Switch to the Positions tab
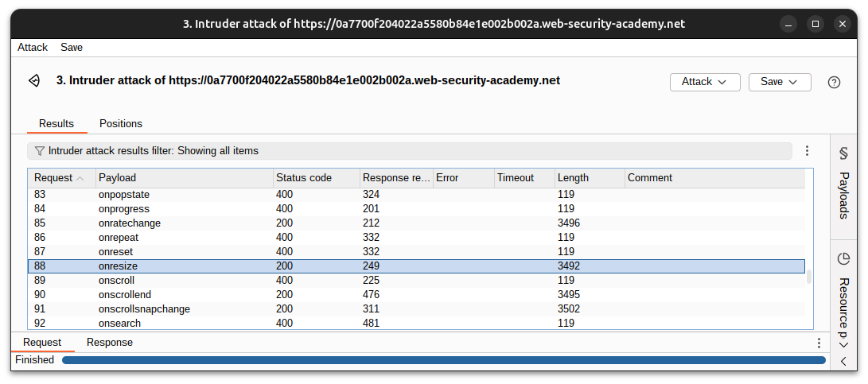Image resolution: width=868 pixels, height=384 pixels. tap(121, 123)
